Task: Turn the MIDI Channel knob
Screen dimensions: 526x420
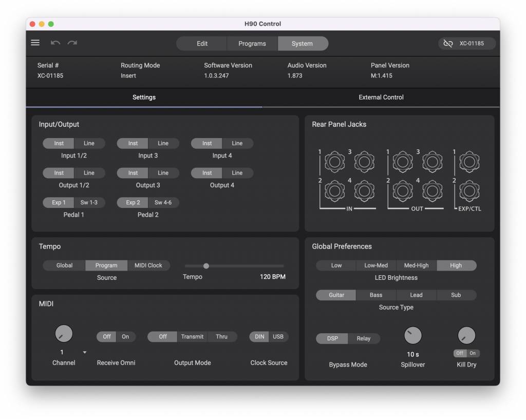Action: pyautogui.click(x=64, y=333)
